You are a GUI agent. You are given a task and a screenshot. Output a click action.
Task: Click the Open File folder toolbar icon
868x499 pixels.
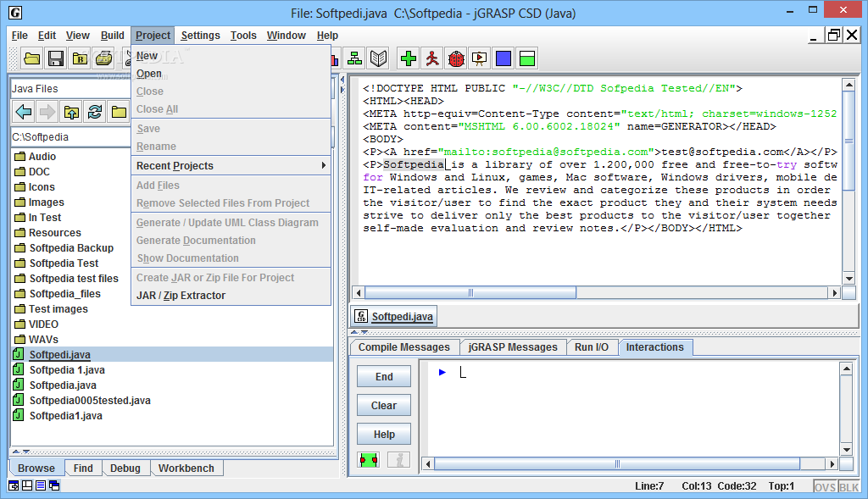click(32, 58)
